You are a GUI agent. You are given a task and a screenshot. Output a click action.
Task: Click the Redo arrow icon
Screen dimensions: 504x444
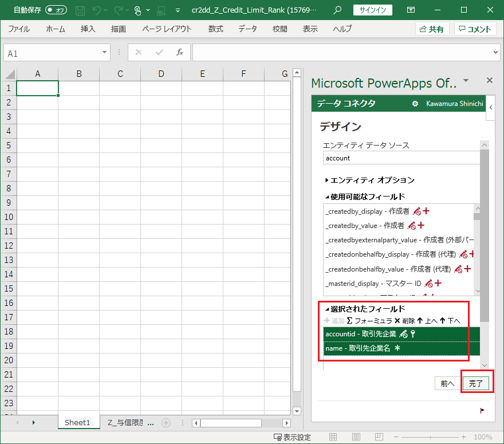click(x=119, y=10)
